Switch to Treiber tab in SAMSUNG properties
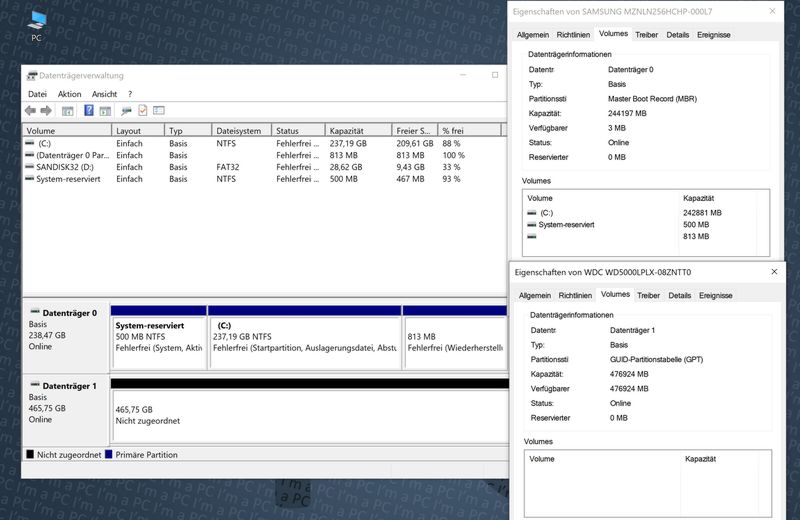800x520 pixels. 646,35
